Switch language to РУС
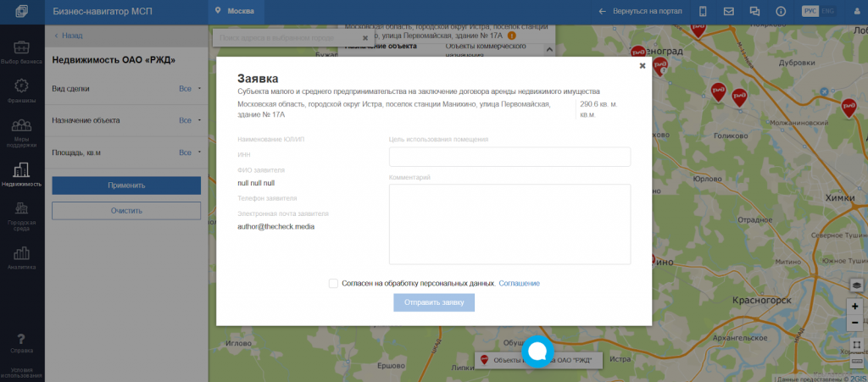 pos(810,11)
